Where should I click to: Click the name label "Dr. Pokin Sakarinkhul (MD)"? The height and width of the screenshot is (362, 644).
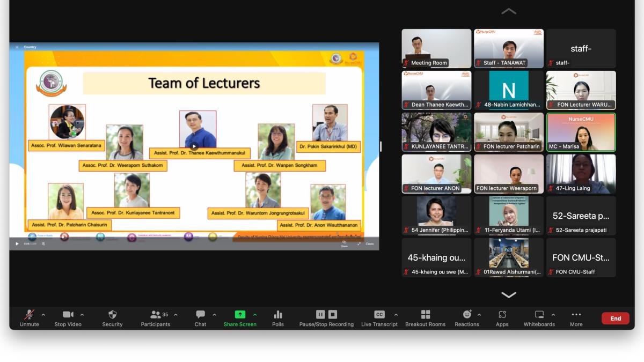(x=328, y=146)
